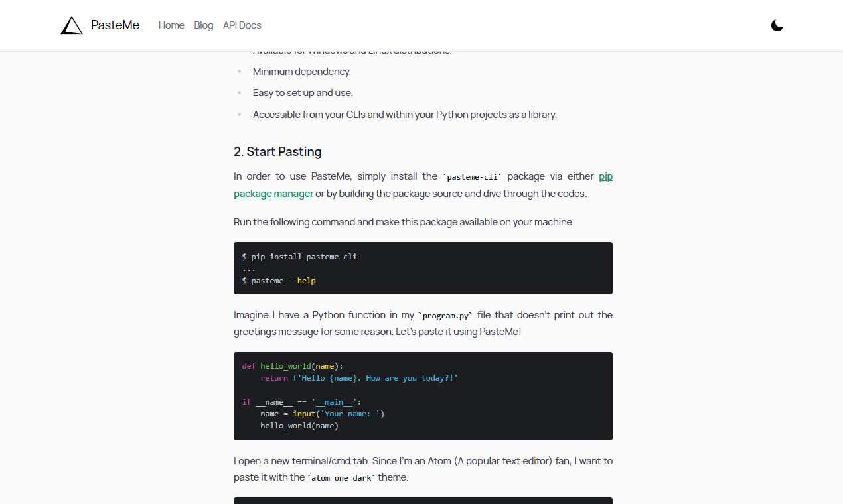The height and width of the screenshot is (504, 843).
Task: Click the PasteMe triangle logo icon
Action: [72, 25]
